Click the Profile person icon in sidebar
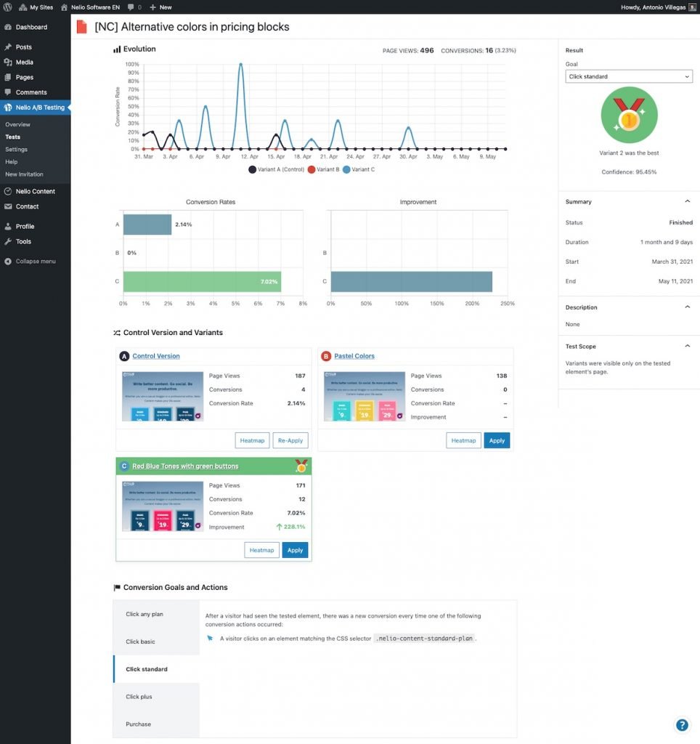Image resolution: width=700 pixels, height=744 pixels. pos(8,227)
